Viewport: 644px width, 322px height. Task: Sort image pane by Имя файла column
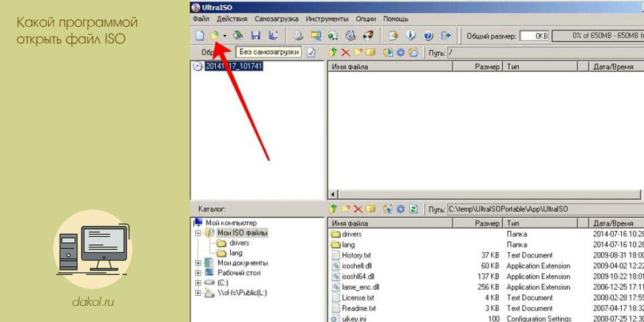click(390, 66)
